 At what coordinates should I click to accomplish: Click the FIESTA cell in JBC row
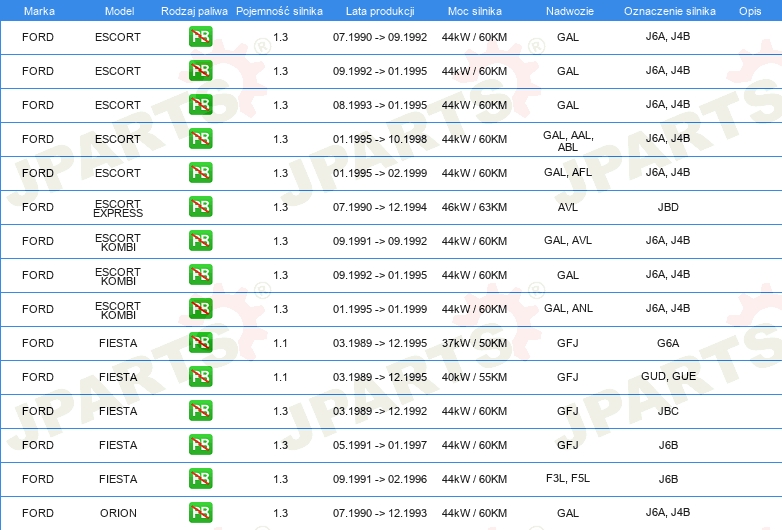[118, 411]
